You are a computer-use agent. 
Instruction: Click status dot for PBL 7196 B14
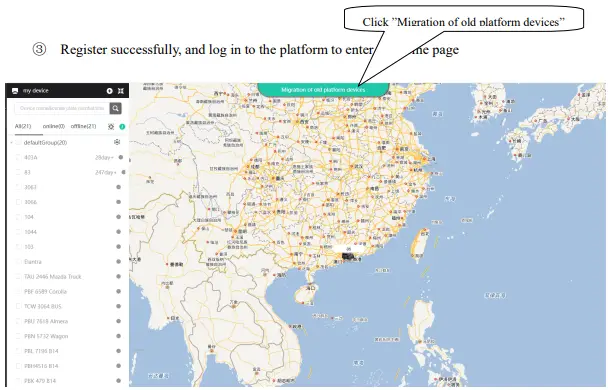119,351
